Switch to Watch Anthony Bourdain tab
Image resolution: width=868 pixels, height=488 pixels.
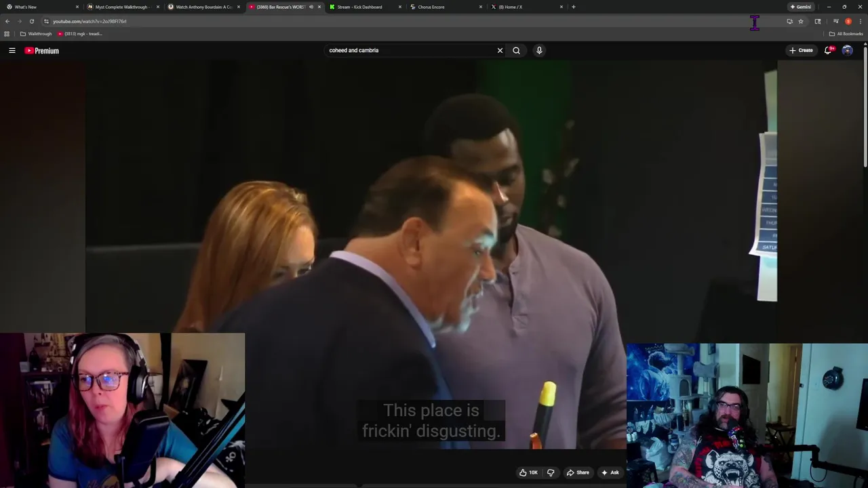tap(203, 7)
